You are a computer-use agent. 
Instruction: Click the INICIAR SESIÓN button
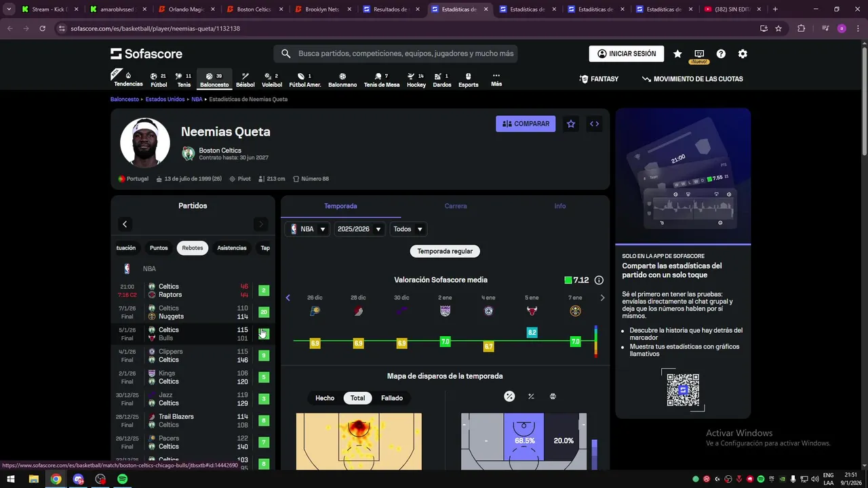point(627,54)
